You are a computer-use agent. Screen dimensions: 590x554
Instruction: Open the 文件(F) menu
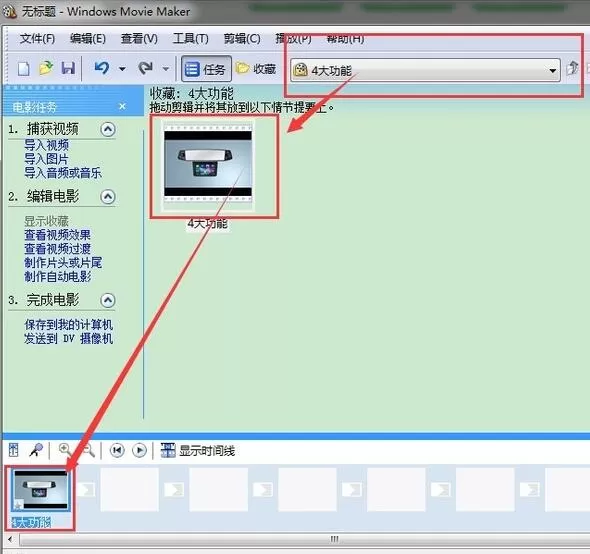(x=37, y=38)
